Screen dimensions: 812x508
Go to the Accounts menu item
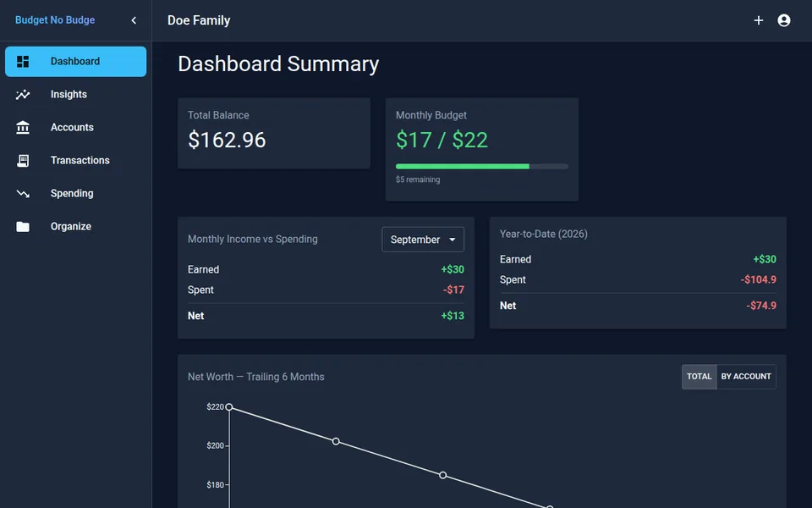(75, 128)
